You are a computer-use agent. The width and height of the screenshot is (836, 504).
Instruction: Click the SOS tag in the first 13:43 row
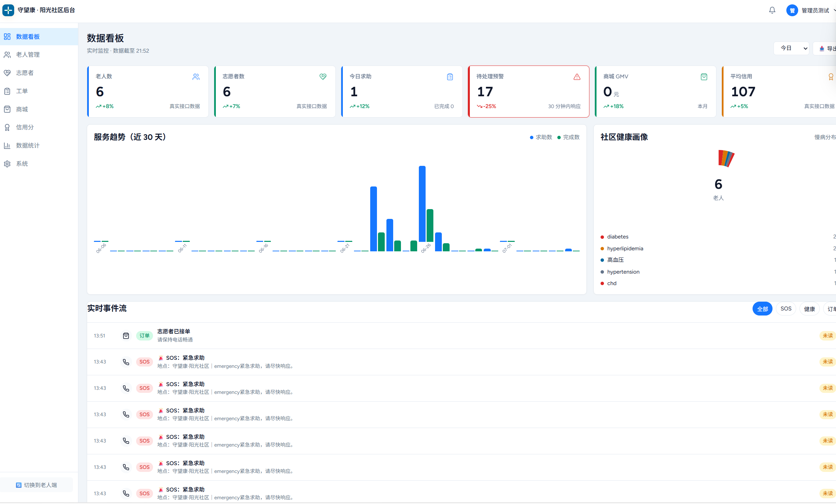144,362
